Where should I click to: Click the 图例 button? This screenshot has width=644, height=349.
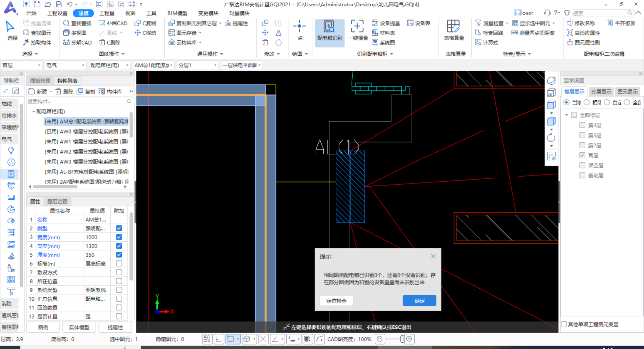pos(43,327)
